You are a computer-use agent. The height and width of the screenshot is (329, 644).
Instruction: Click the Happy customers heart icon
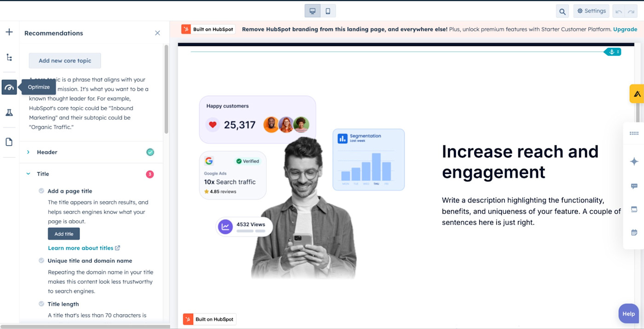[x=213, y=124]
